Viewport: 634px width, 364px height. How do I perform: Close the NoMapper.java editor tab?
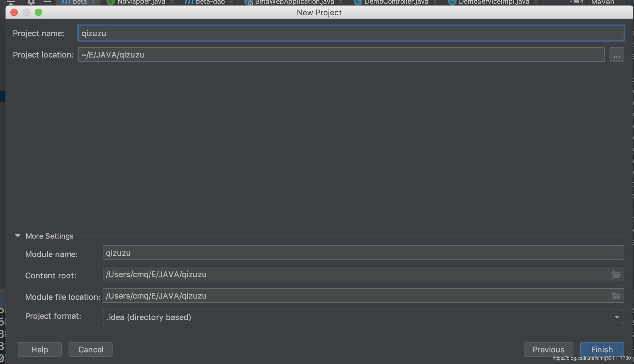(172, 2)
